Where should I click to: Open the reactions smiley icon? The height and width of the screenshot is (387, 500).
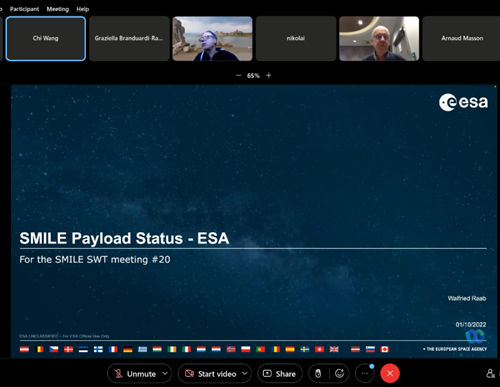tap(339, 374)
